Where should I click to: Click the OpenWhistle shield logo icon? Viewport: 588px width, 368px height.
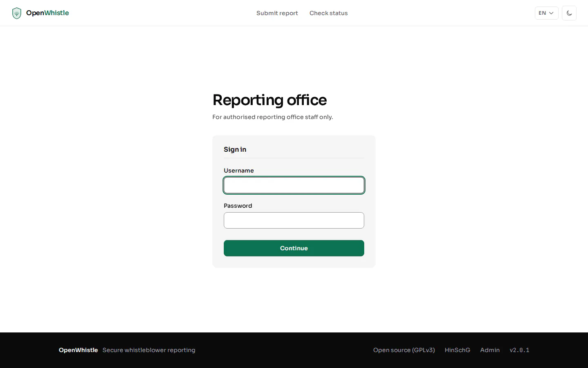tap(17, 13)
